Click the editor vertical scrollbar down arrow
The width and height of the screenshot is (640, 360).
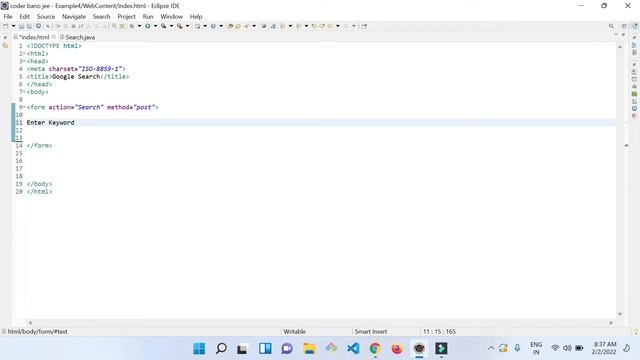pyautogui.click(x=620, y=314)
